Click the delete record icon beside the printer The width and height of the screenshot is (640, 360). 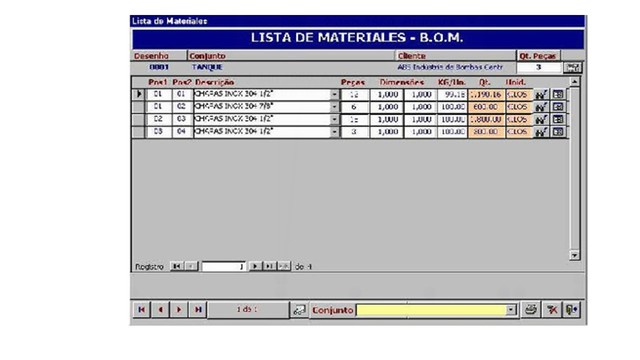552,310
